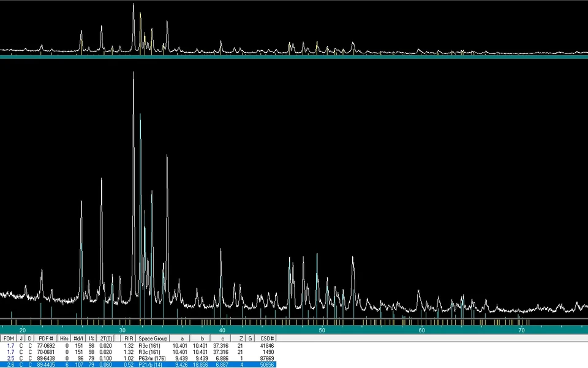Screen dimensions: 588x368
Task: Click the 60 degree mark on axis
Action: coord(421,330)
